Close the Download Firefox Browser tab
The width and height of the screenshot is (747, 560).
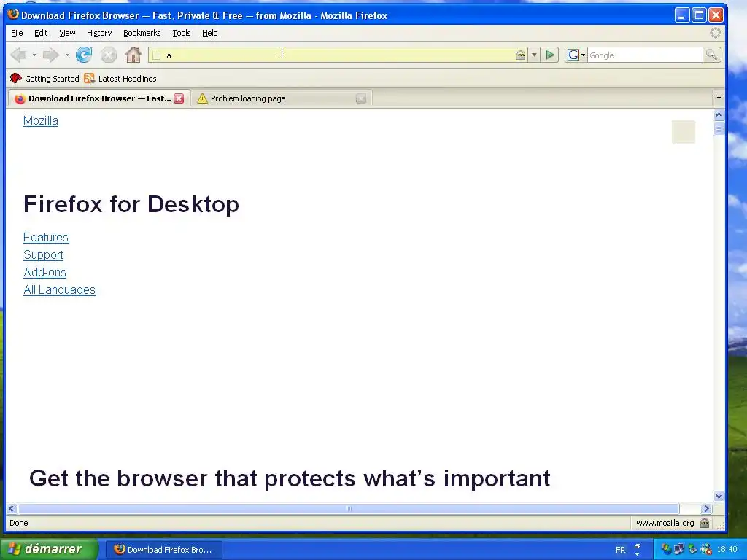click(x=179, y=98)
